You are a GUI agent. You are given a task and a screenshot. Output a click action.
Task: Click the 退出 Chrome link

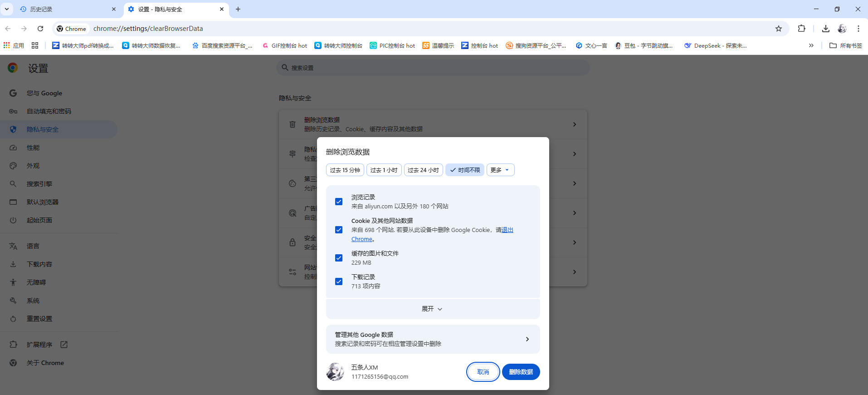click(507, 230)
